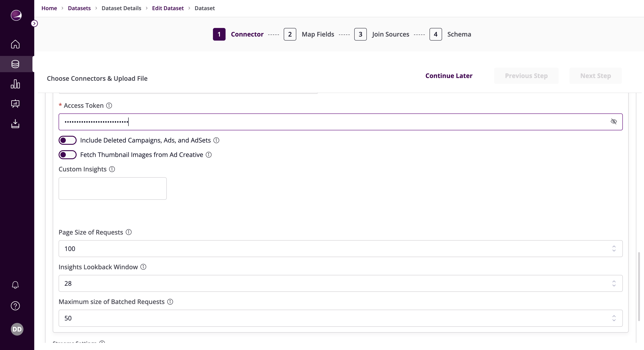Click the Access Token info icon

109,106
